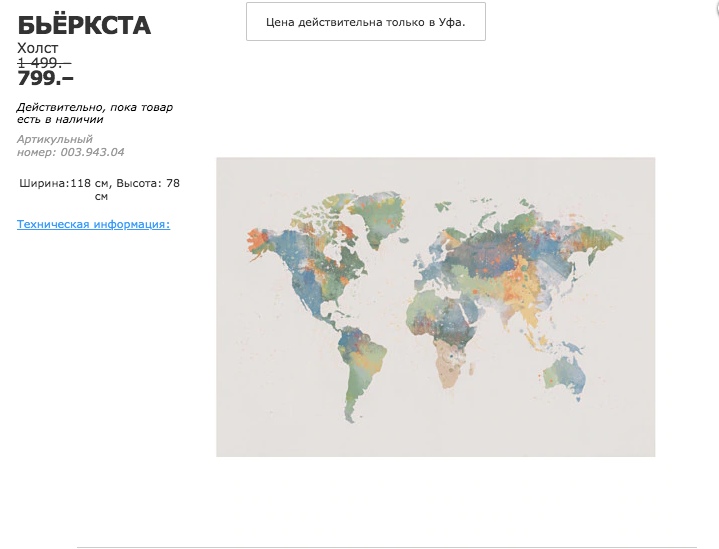Click the sale price 799.–
This screenshot has height=549, width=719.
tap(45, 78)
